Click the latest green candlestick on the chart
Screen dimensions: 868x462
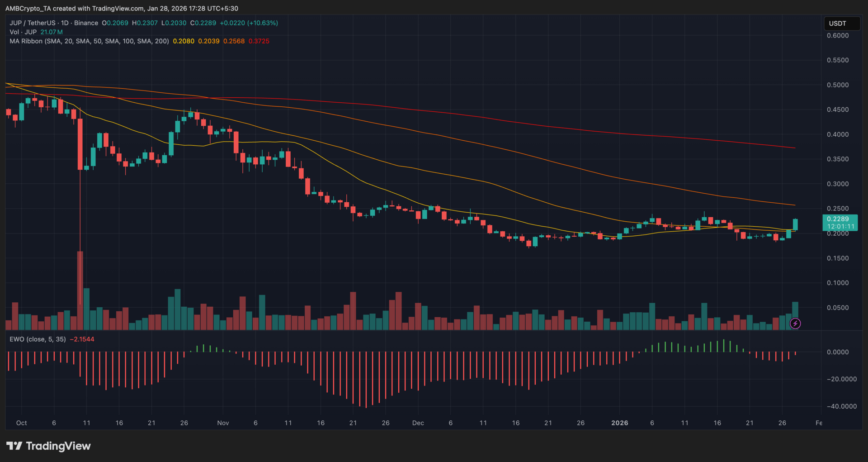(x=795, y=224)
